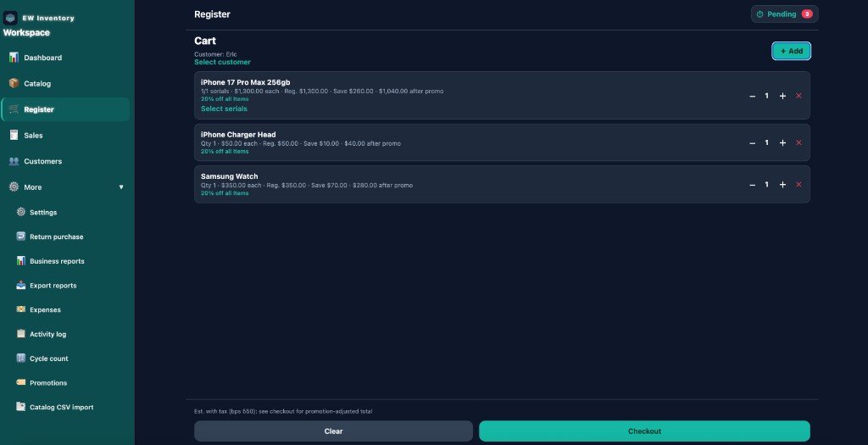Image resolution: width=868 pixels, height=445 pixels.
Task: Collapse the More menu arrow
Action: click(x=120, y=187)
